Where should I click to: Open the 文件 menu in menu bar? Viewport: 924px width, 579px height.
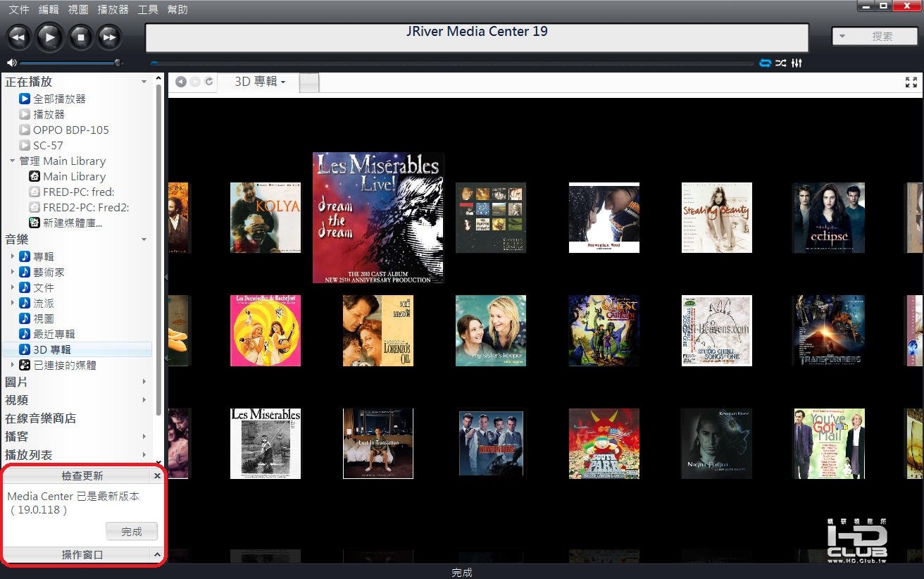pyautogui.click(x=19, y=10)
